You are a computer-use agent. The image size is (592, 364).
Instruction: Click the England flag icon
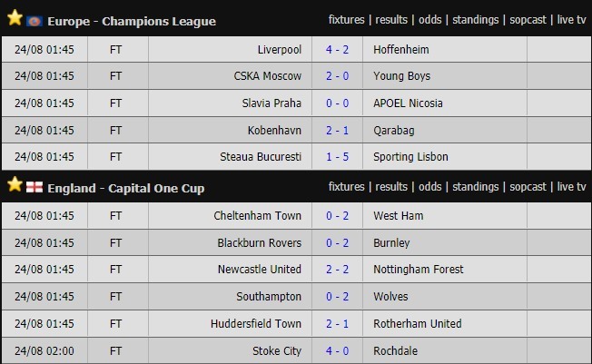(35, 187)
